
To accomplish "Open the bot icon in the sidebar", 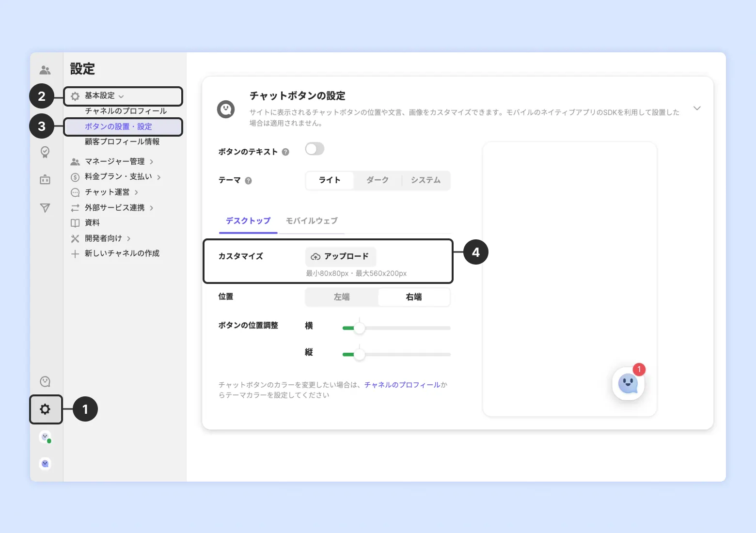I will click(45, 180).
